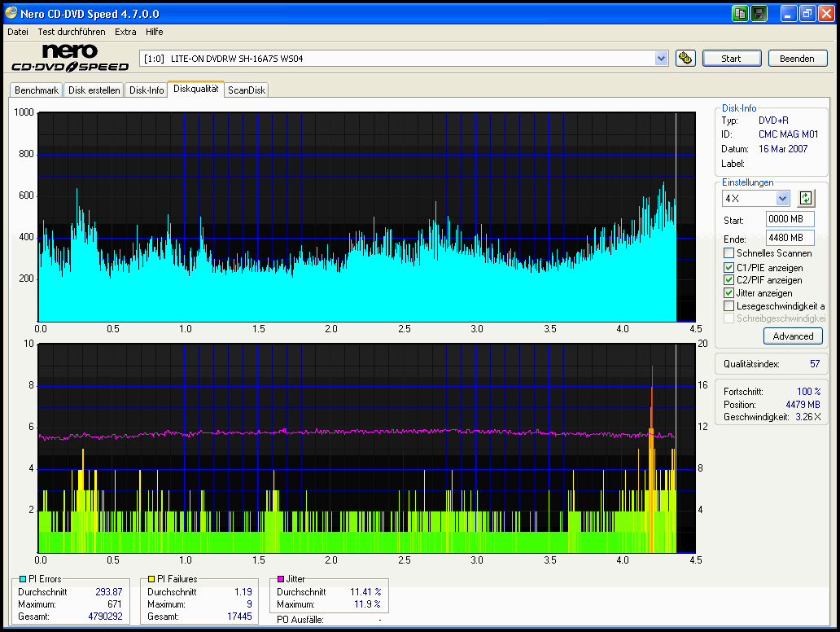Image resolution: width=840 pixels, height=632 pixels.
Task: Open the Extra menu
Action: click(125, 32)
